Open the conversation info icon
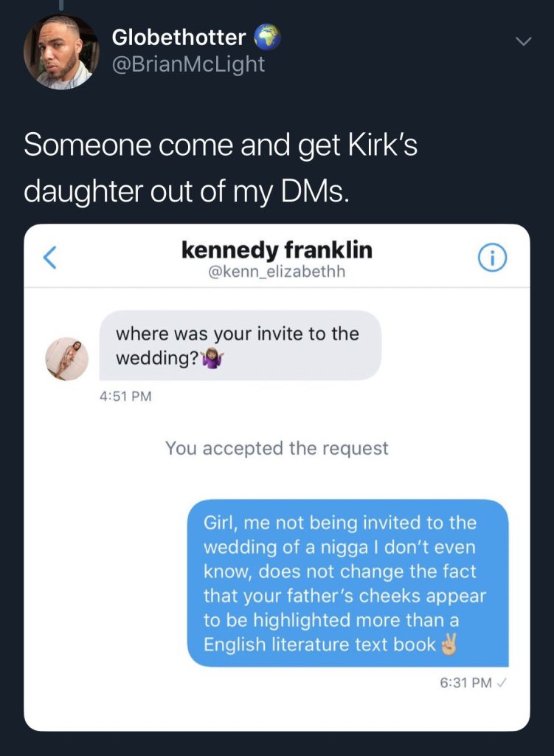The width and height of the screenshot is (554, 756). pyautogui.click(x=492, y=258)
